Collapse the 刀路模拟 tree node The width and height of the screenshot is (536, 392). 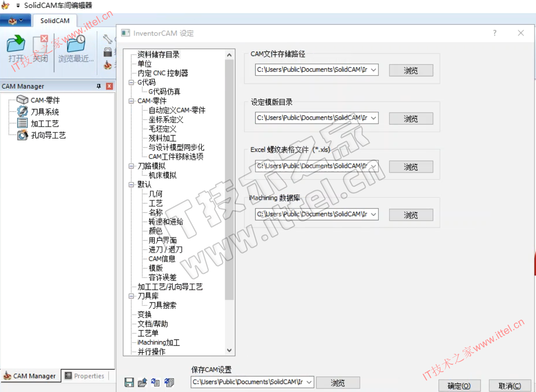tap(131, 166)
